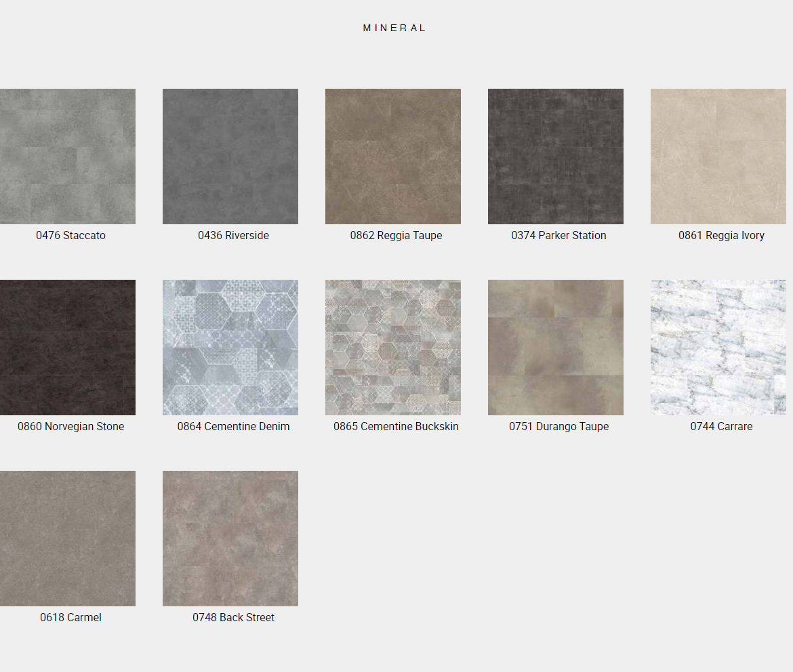Click the MINERAL category heading
The image size is (793, 672).
394,28
